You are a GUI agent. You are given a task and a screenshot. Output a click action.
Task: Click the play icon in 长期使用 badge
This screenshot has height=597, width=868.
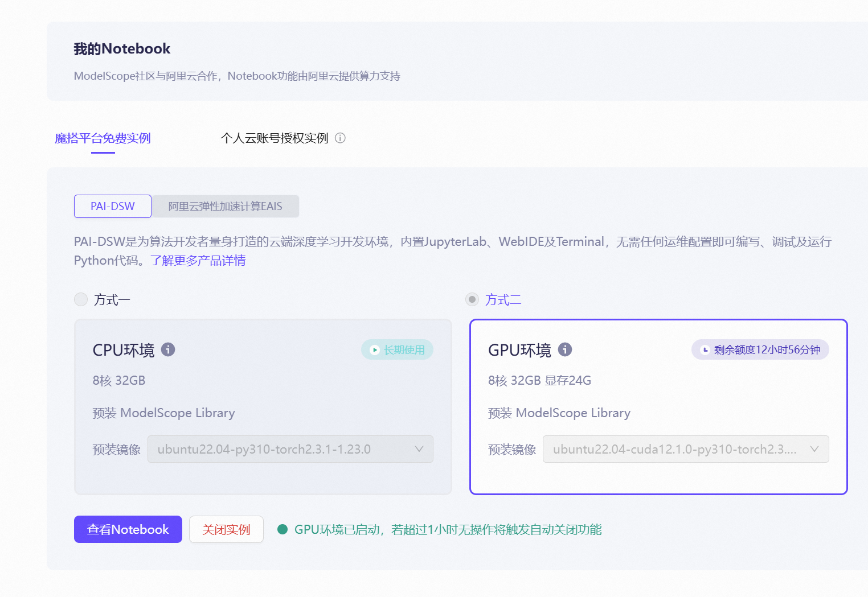[x=374, y=349]
